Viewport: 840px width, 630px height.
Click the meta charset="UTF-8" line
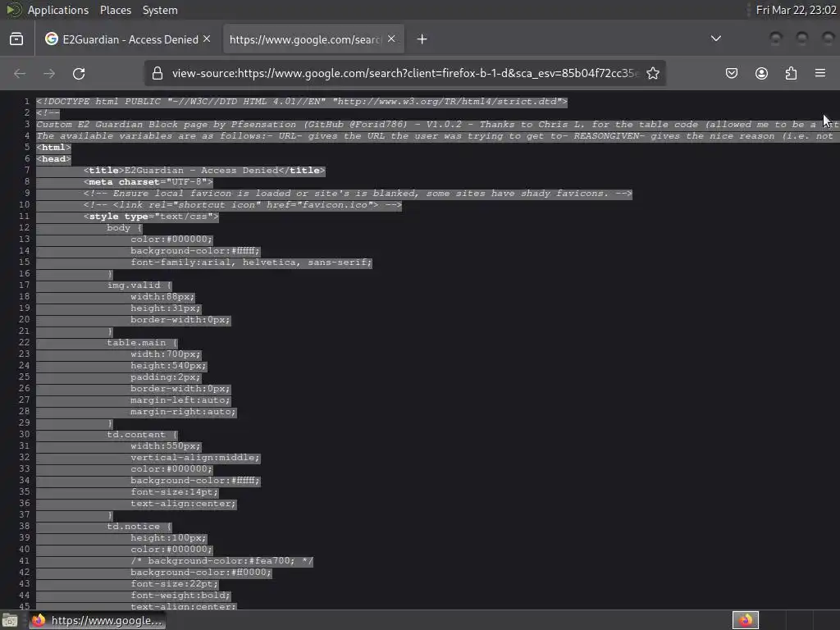(148, 181)
